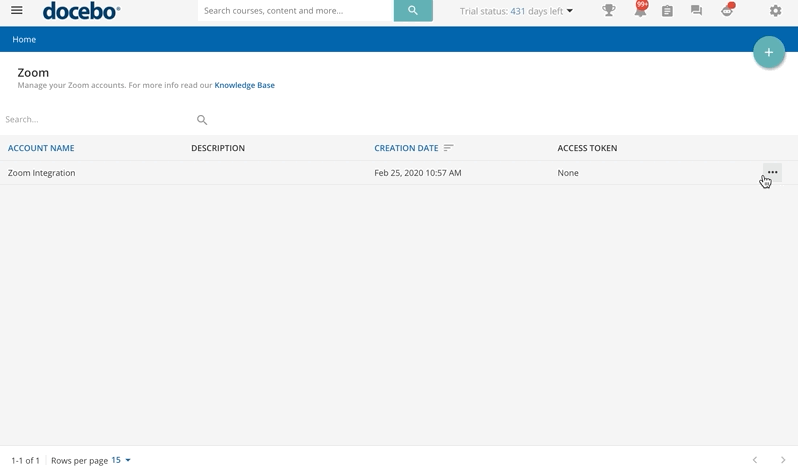Click the Access Token column header
The height and width of the screenshot is (470, 798).
pyautogui.click(x=587, y=148)
